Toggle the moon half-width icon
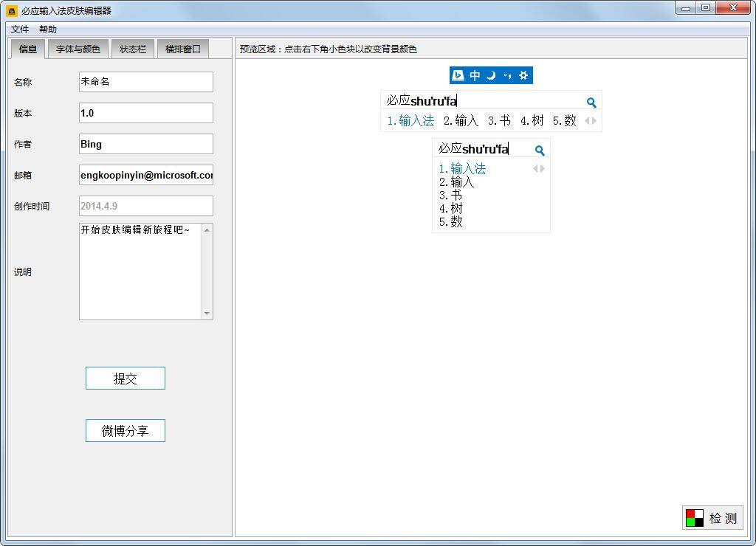 [x=491, y=75]
